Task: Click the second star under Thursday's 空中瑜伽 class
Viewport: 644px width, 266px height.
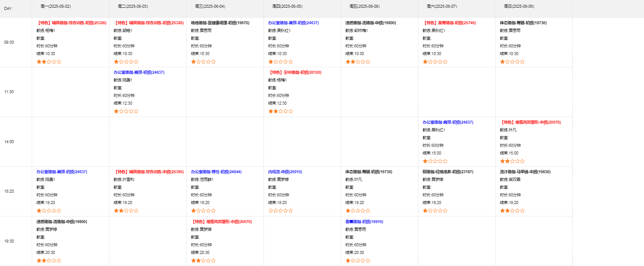Action: coord(276,111)
